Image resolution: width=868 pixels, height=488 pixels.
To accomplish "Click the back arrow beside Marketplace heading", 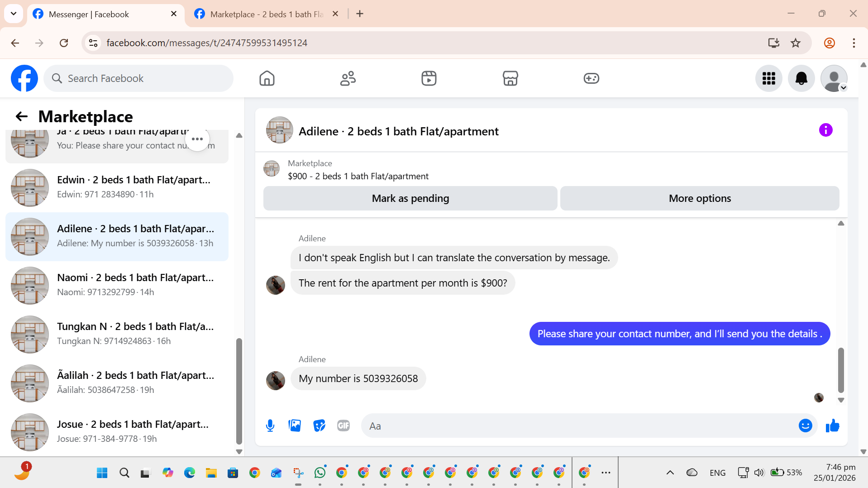I will pyautogui.click(x=22, y=117).
